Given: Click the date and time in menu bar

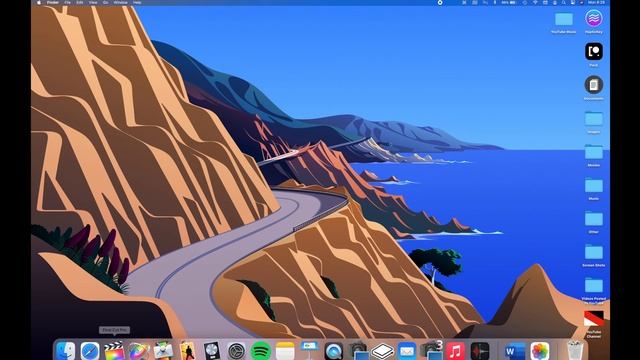Looking at the screenshot, I should coord(596,2).
